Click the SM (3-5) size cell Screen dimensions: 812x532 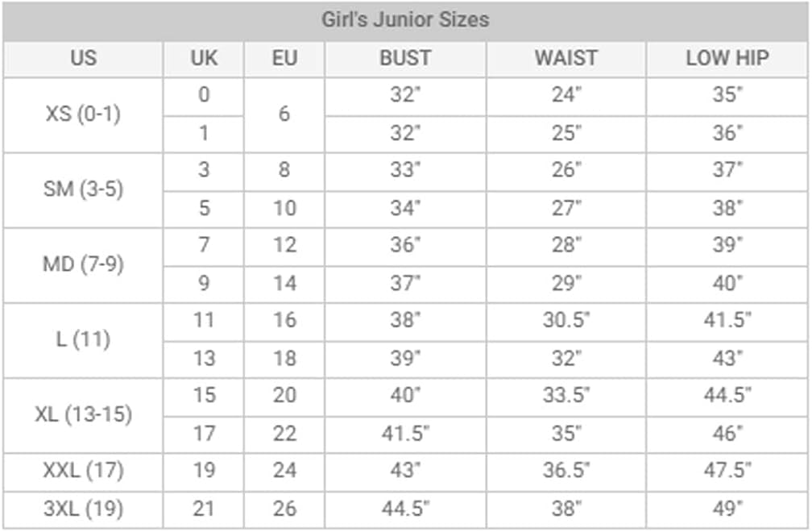click(x=83, y=189)
